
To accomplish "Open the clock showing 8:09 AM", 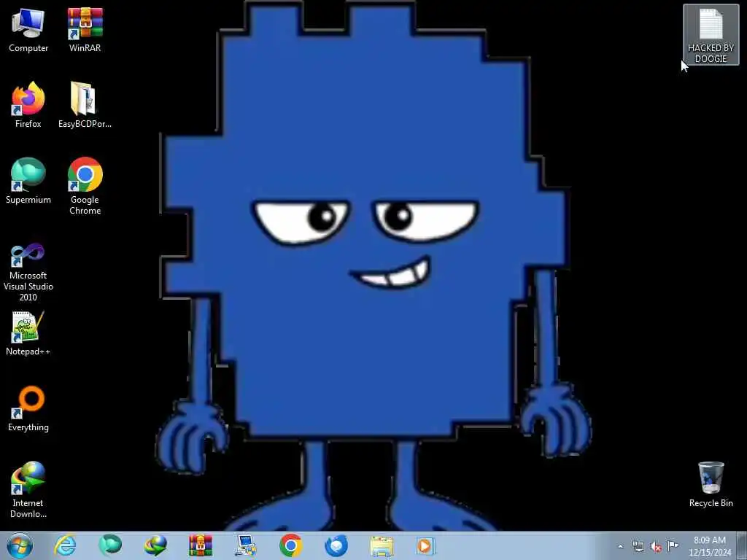I will [x=710, y=546].
